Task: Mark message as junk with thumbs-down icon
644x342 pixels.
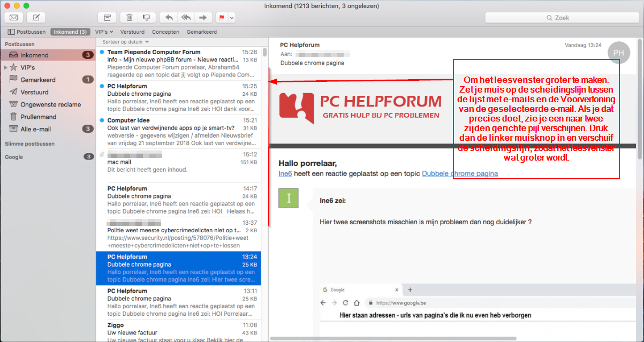Action: [146, 17]
